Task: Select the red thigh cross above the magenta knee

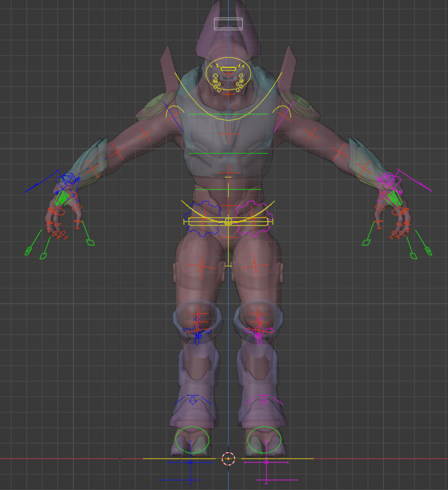Action: 255,266
